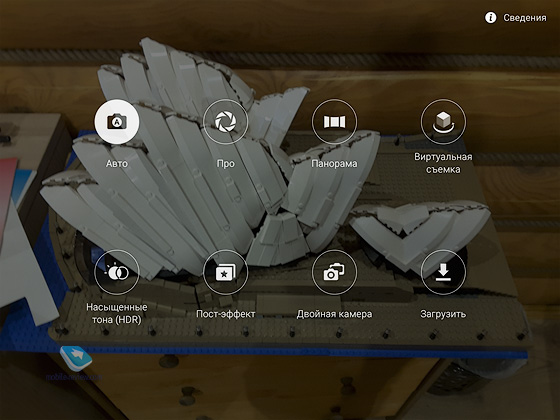Click the Насыщенные тона (HDR) label
This screenshot has width=560, height=420.
click(x=117, y=313)
